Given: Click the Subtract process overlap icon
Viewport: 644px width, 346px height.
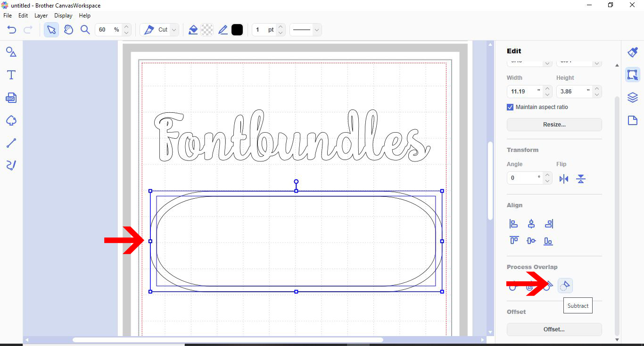Looking at the screenshot, I should pos(565,286).
